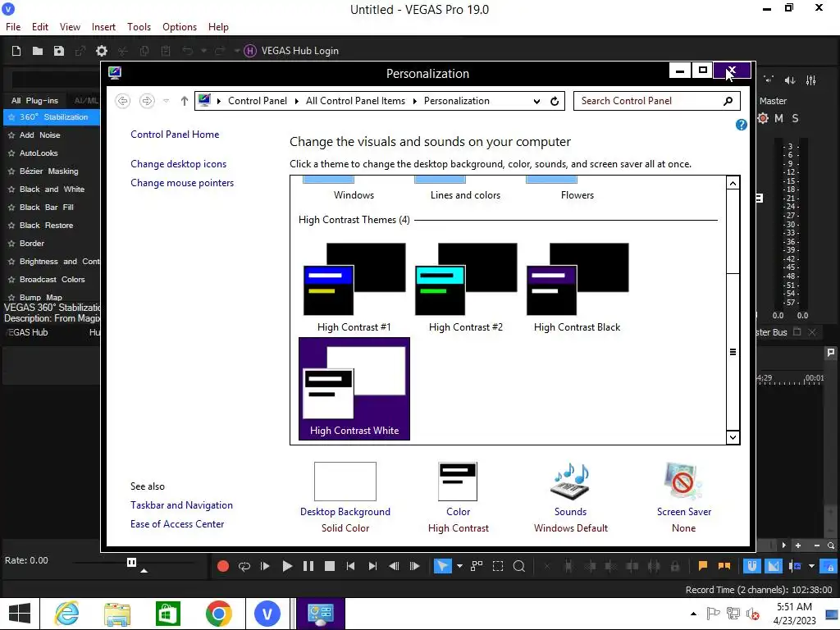Click theme list scroll down arrow
Viewport: 840px width, 630px height.
(733, 437)
